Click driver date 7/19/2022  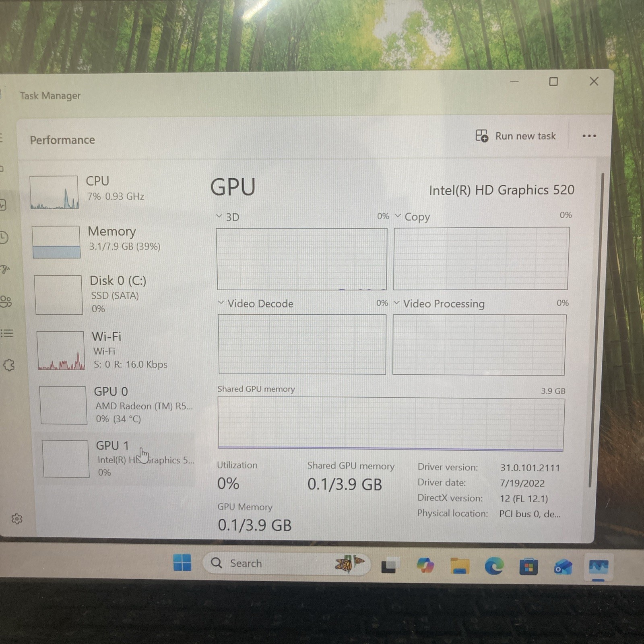point(522,483)
